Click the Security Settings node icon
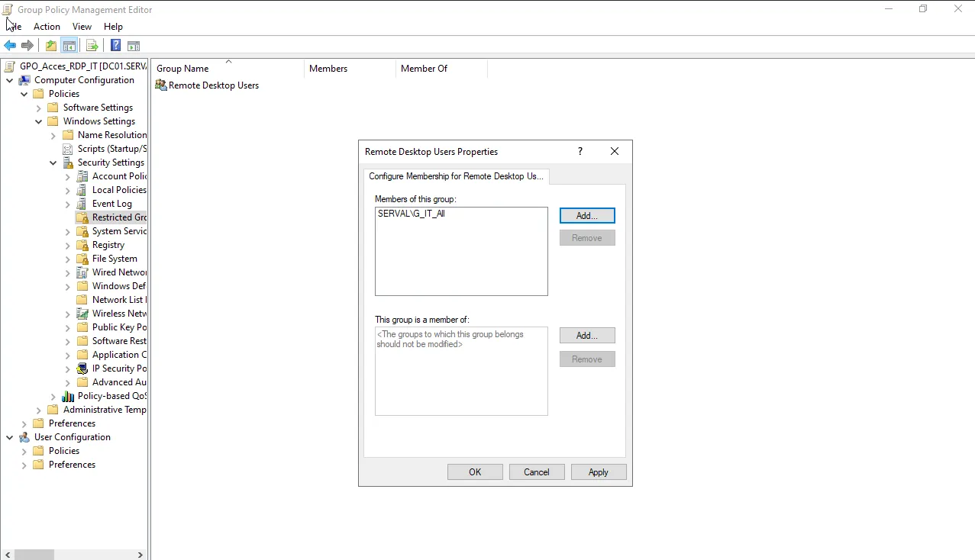Viewport: 975px width, 560px height. coord(69,163)
